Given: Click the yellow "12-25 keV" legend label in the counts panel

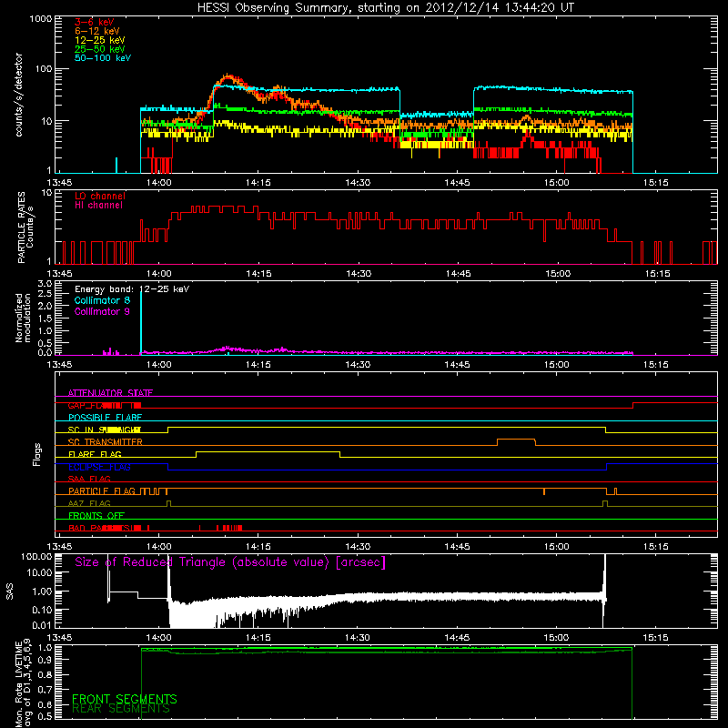Looking at the screenshot, I should point(99,40).
